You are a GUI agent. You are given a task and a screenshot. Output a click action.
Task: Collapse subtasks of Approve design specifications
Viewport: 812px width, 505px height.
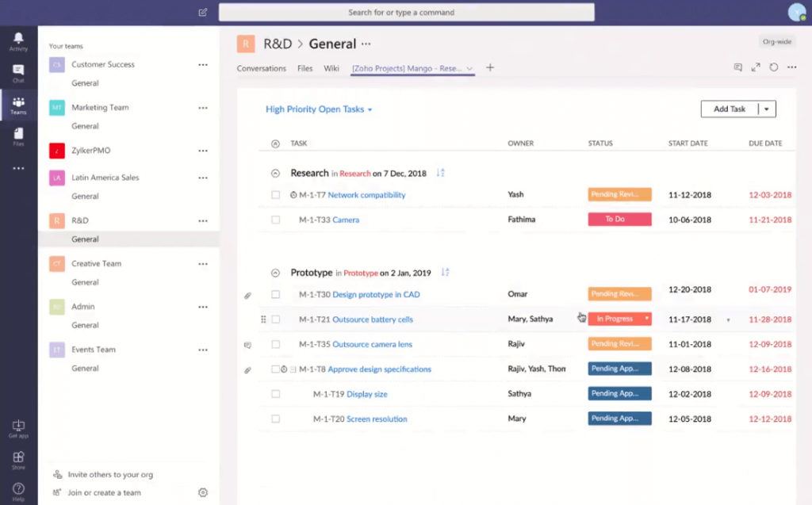point(293,369)
